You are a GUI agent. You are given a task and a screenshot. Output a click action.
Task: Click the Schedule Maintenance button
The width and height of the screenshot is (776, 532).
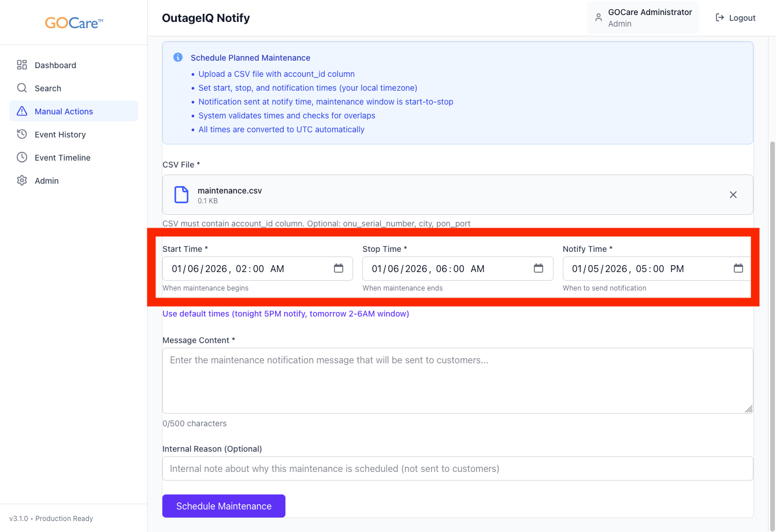click(224, 506)
